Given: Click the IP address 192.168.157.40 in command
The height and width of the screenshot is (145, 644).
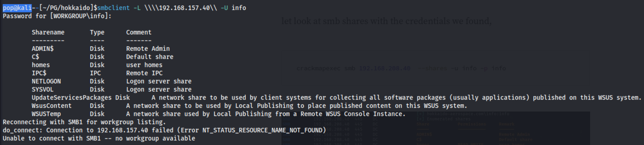Looking at the screenshot, I should coord(184,8).
